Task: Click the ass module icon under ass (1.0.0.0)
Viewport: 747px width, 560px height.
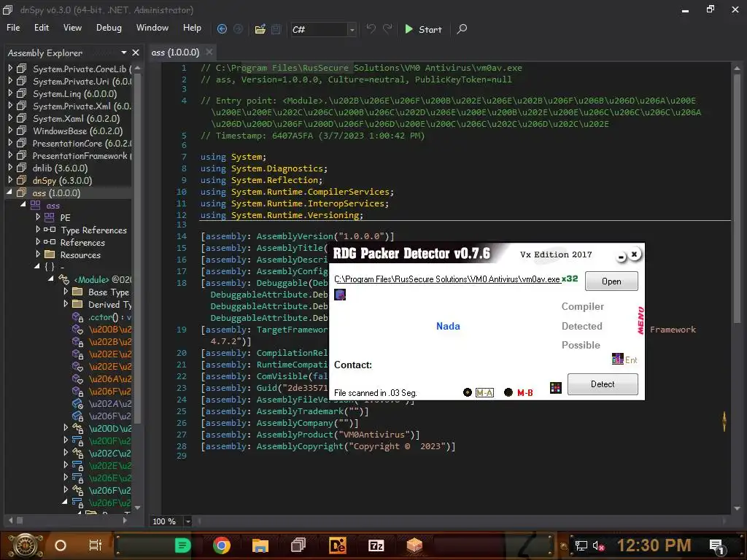Action: click(36, 205)
